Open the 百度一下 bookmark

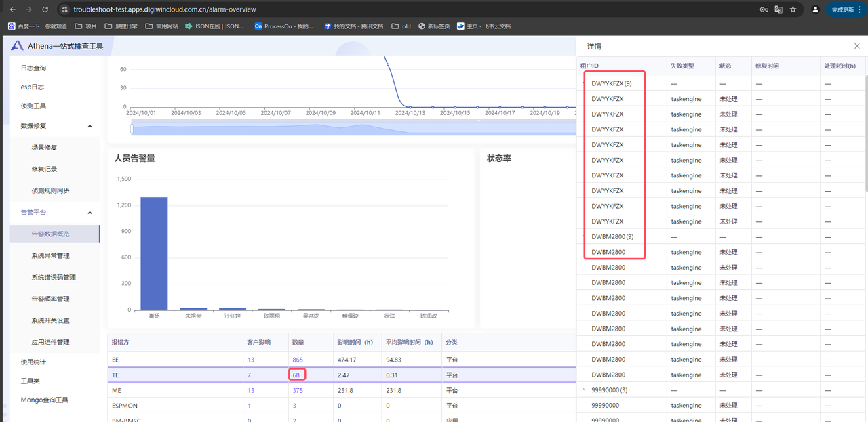coord(37,26)
